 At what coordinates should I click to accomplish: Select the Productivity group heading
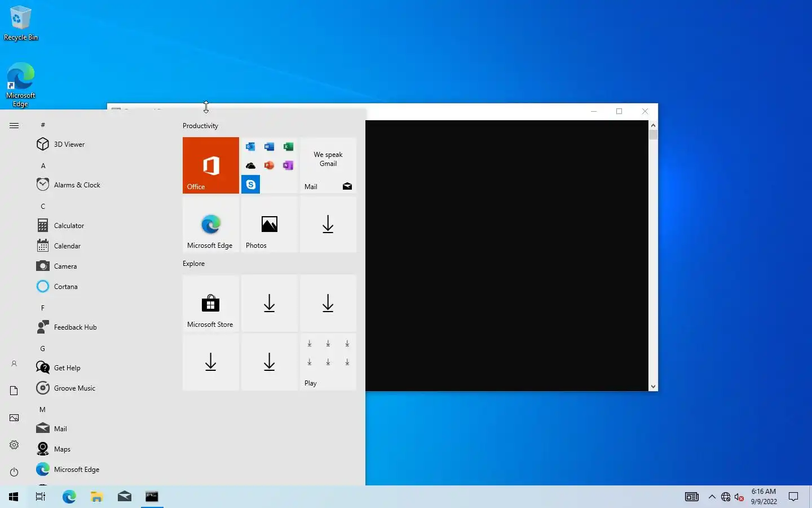click(200, 126)
